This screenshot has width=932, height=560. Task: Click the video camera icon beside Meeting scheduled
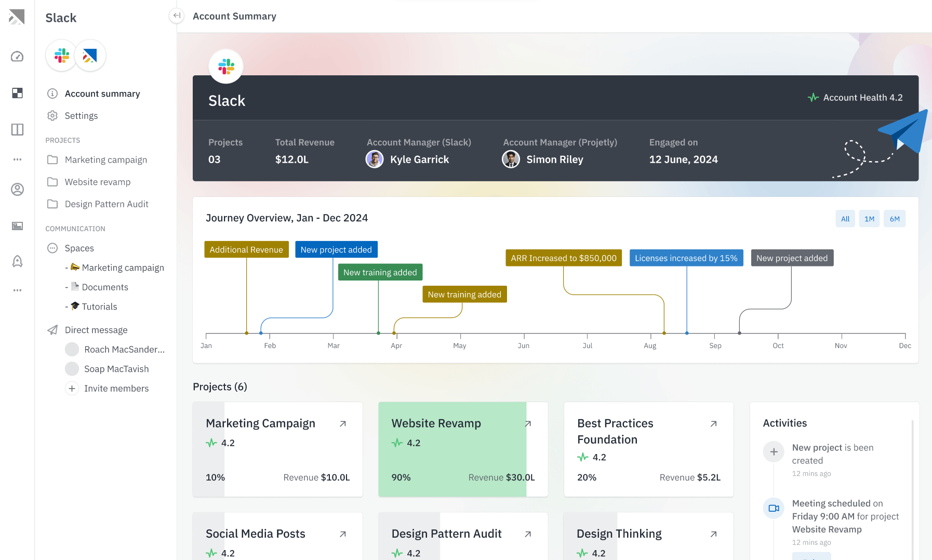774,508
